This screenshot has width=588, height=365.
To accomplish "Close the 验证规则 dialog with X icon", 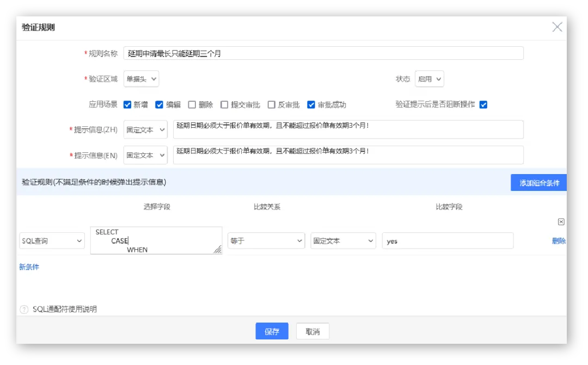I will point(557,27).
